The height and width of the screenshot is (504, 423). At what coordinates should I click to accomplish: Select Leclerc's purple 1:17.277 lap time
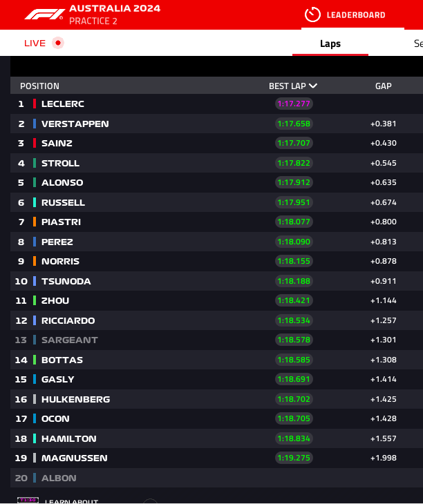click(x=294, y=104)
